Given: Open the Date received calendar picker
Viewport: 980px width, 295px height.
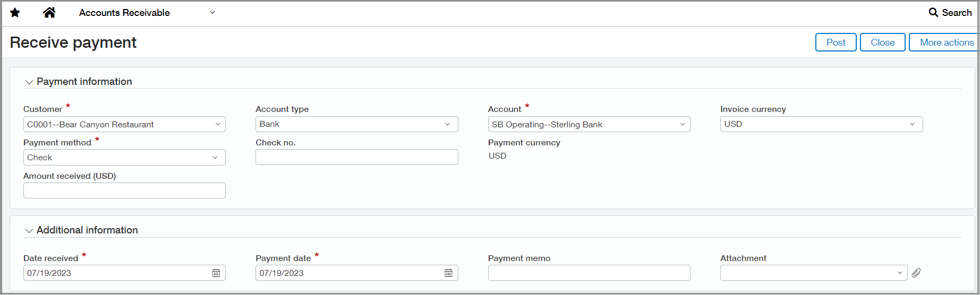Looking at the screenshot, I should (x=216, y=273).
